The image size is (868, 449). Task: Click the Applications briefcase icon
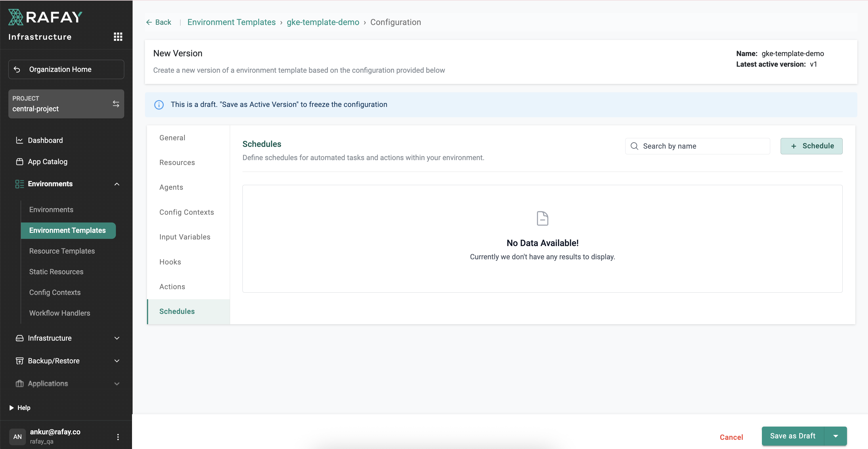click(19, 383)
